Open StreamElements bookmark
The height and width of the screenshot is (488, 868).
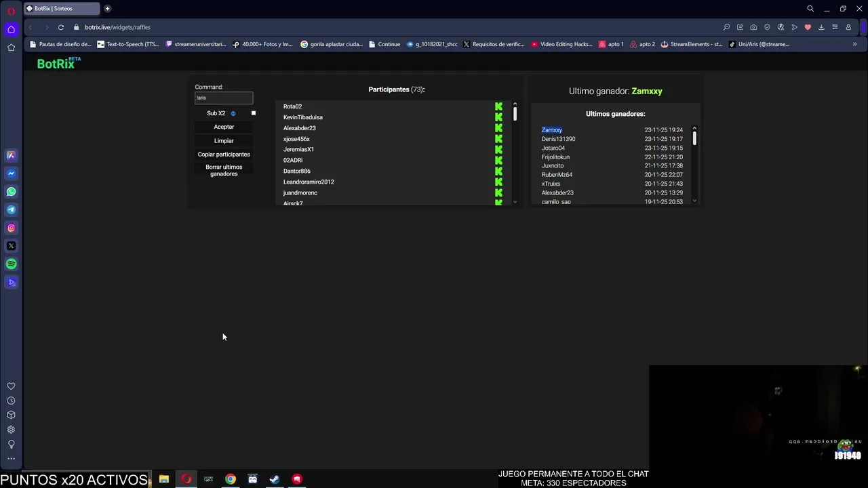(692, 44)
